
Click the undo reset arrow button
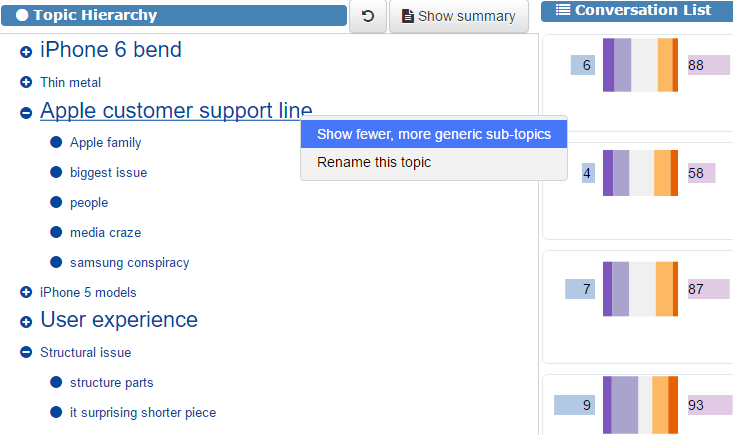(x=368, y=17)
